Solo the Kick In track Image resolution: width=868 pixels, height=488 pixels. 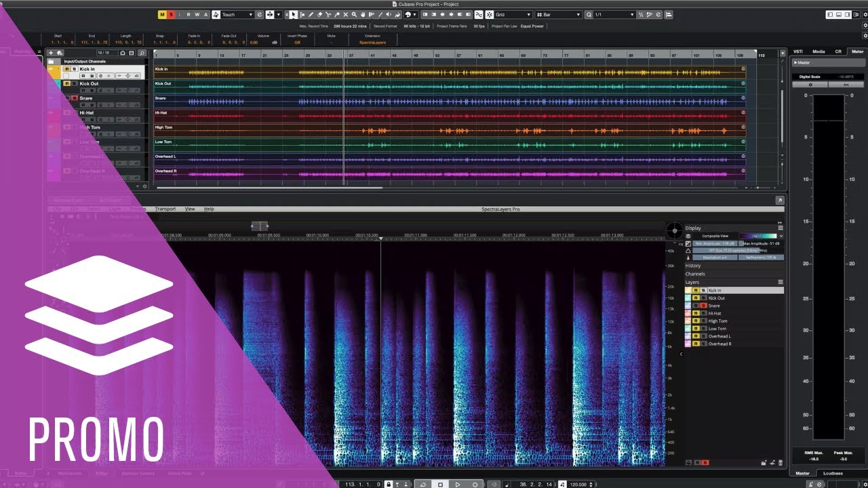point(74,69)
